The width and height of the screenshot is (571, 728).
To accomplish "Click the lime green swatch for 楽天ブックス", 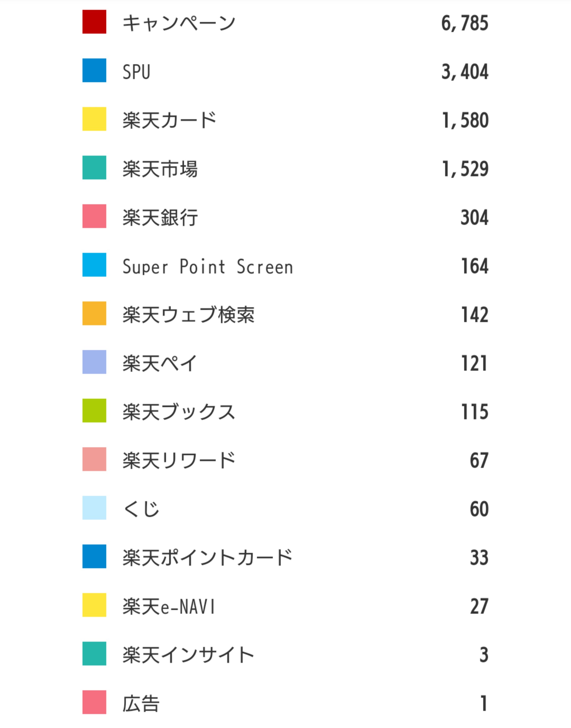I will click(x=94, y=410).
